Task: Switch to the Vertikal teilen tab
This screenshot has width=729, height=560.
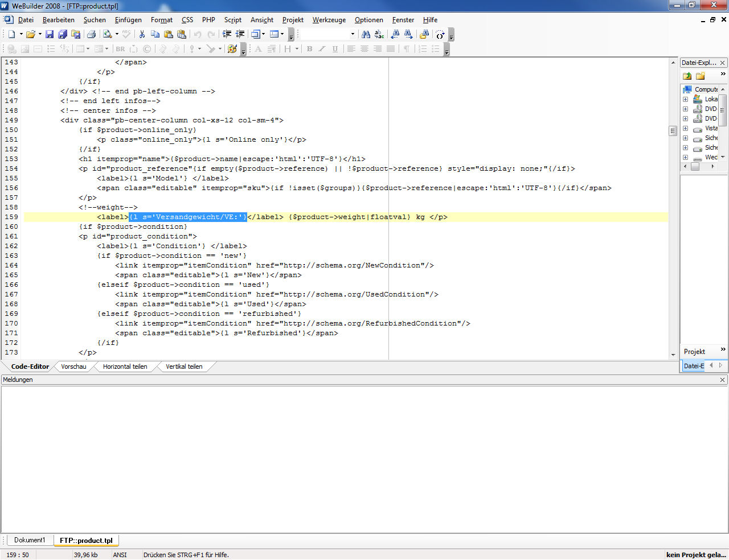Action: coord(184,367)
